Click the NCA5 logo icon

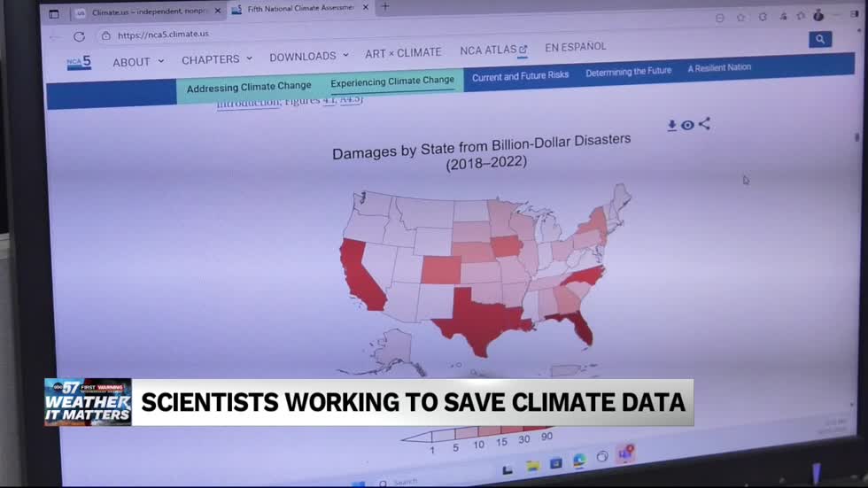(78, 63)
